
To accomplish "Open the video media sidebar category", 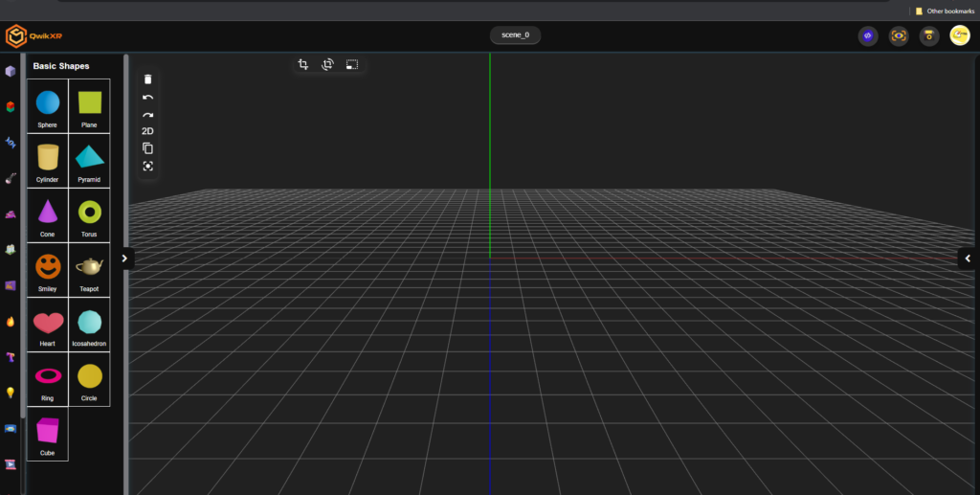I will 10,464.
